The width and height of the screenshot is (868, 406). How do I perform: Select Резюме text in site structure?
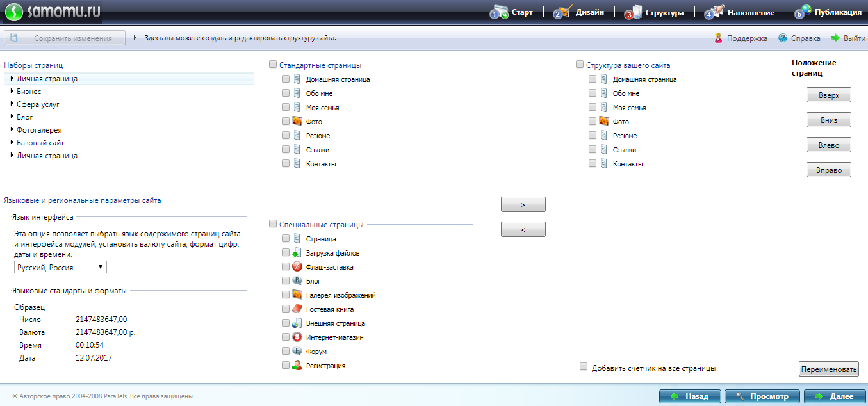[x=625, y=136]
